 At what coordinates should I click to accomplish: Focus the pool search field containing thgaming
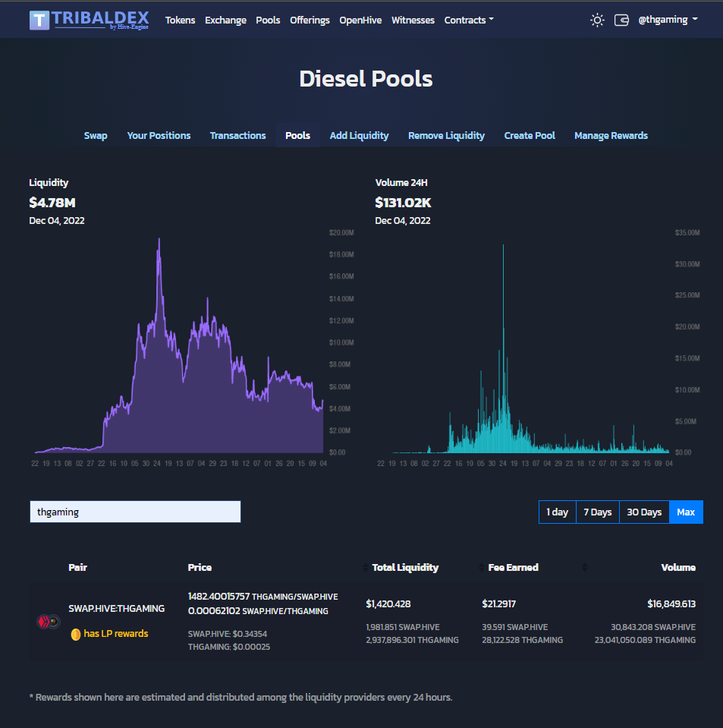[135, 512]
